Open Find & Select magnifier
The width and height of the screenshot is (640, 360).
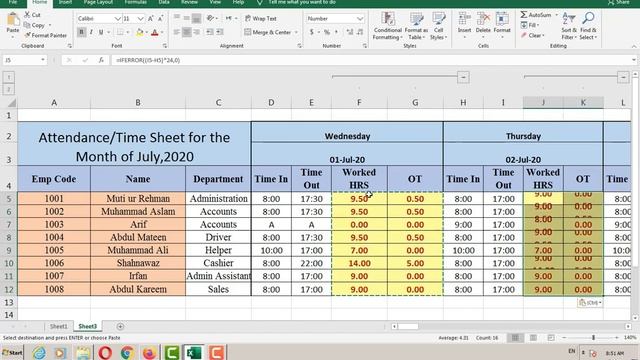[x=588, y=26]
